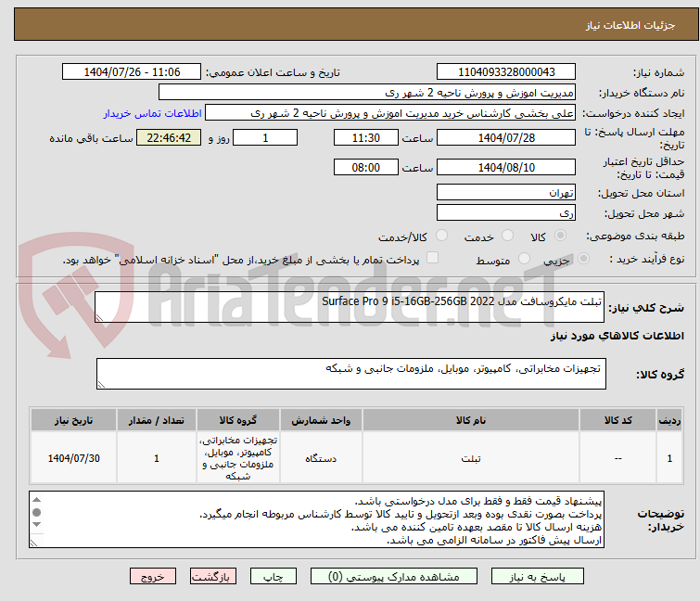Click the ایجاد کننده درخواست field
700x601 pixels.
[x=390, y=113]
